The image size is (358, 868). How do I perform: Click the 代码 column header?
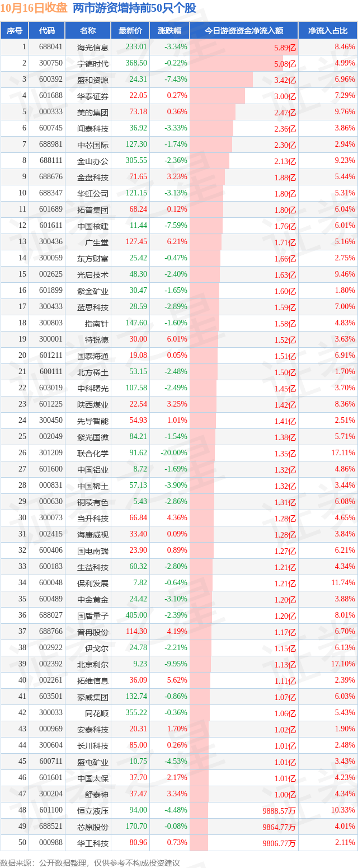point(47,31)
